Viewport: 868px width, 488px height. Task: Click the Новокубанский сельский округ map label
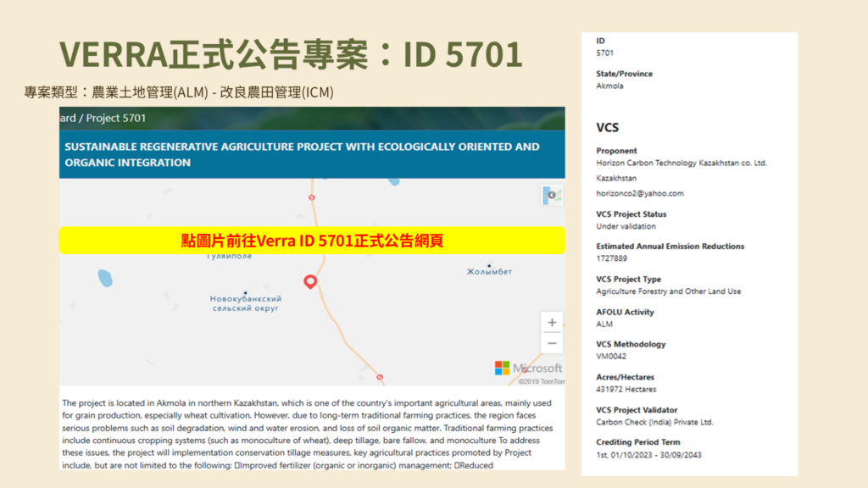pos(246,303)
